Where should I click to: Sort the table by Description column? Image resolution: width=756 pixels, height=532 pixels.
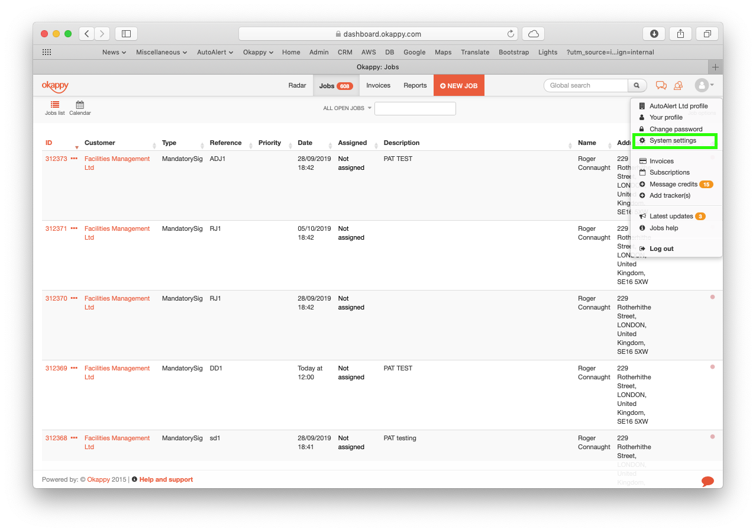(x=402, y=143)
